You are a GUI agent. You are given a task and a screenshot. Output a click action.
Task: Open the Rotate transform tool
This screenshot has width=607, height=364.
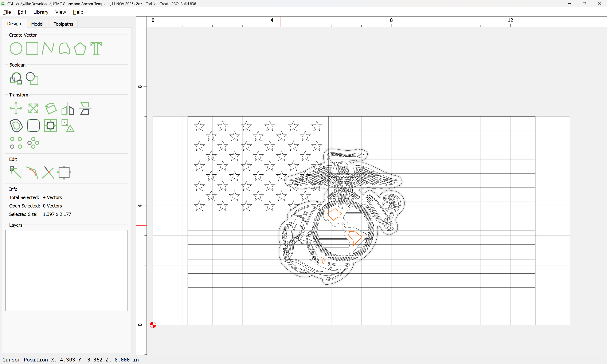pyautogui.click(x=51, y=108)
